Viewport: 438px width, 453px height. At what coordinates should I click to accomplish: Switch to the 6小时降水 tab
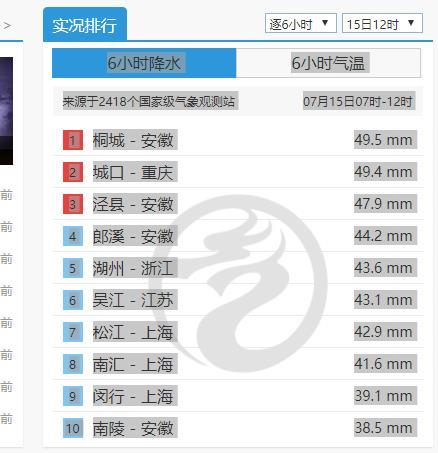coord(144,63)
